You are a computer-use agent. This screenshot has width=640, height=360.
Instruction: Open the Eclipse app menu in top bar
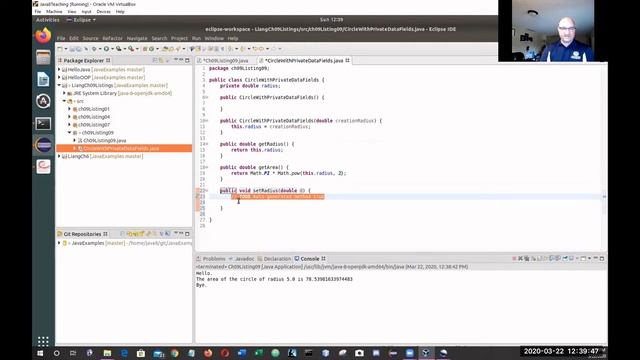(81, 20)
